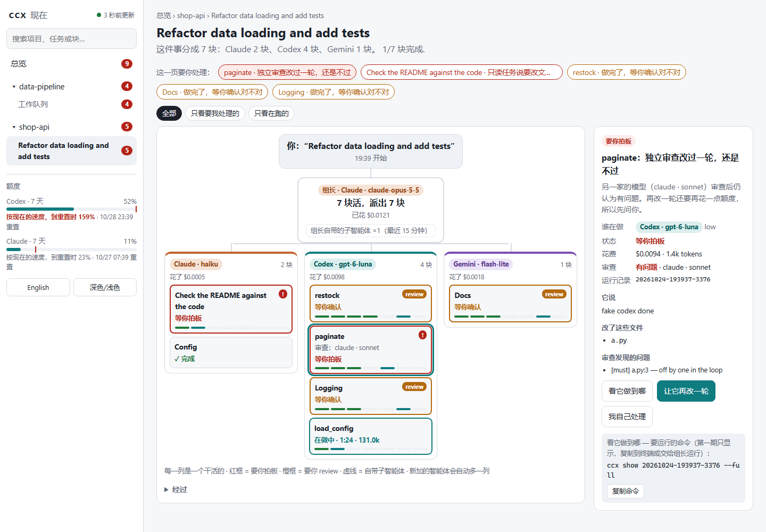Viewport: 766px width, 532px height.
Task: Open the Check the README attention chip
Action: [x=461, y=72]
